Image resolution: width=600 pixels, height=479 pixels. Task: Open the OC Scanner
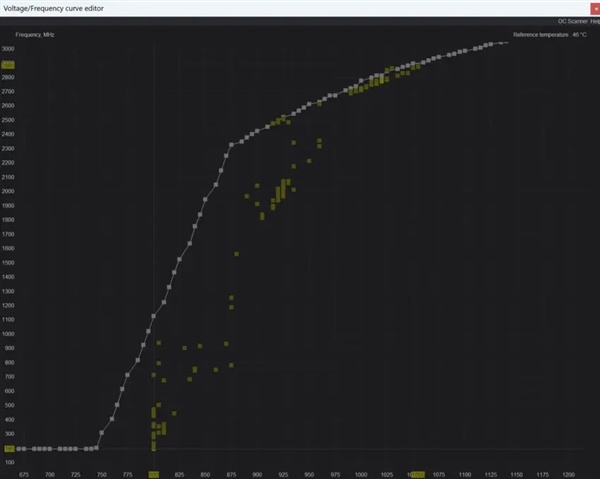tap(572, 21)
